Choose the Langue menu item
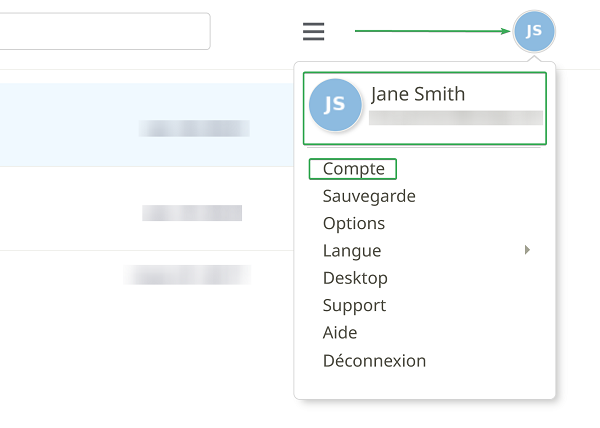Image resolution: width=600 pixels, height=428 pixels. pos(352,251)
